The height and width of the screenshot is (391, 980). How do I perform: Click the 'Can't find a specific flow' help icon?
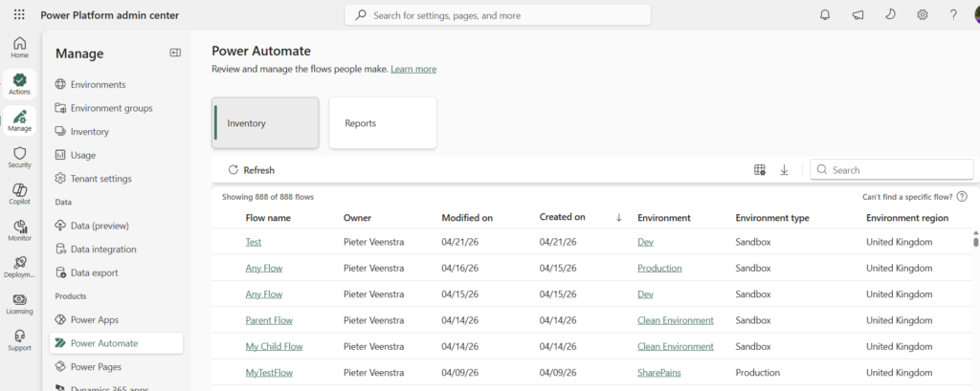(x=962, y=197)
